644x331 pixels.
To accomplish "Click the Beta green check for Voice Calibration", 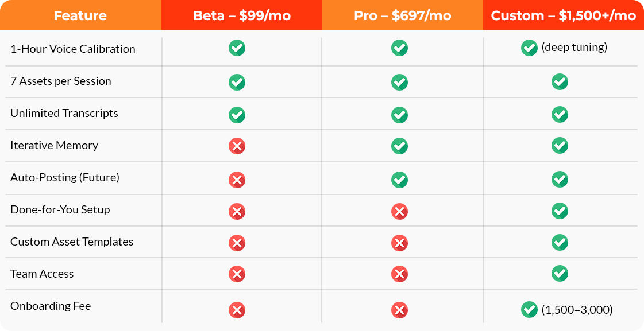I will pos(237,48).
